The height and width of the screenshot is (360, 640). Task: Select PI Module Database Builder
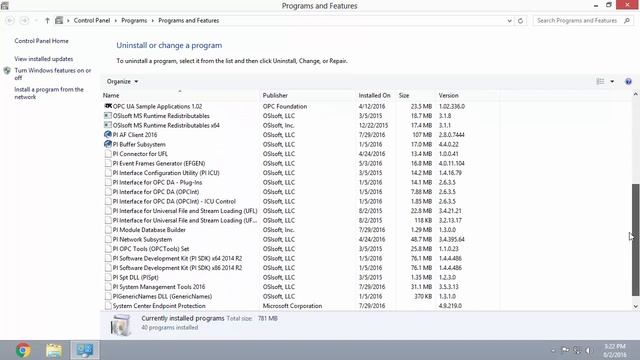300,230
